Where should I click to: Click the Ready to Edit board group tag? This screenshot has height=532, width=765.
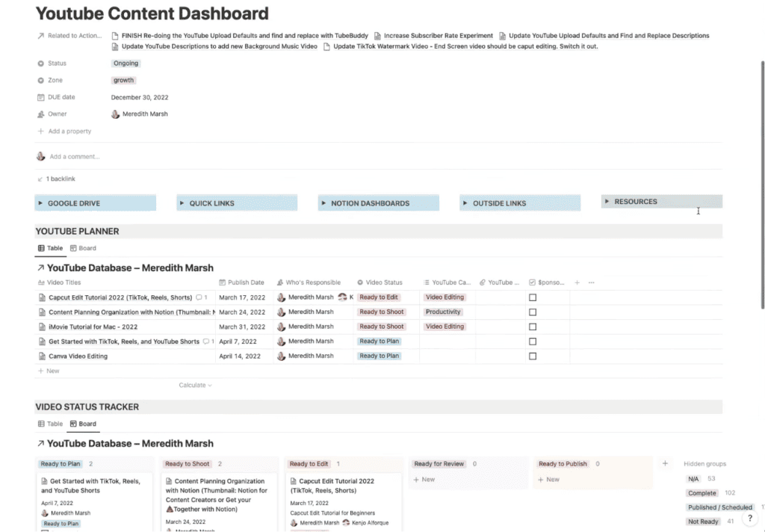[x=309, y=464]
